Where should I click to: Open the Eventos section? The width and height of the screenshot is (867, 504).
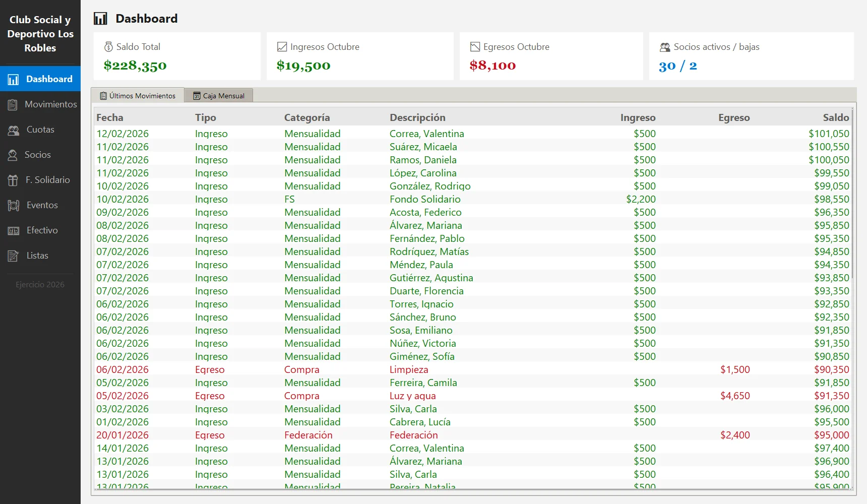[40, 205]
